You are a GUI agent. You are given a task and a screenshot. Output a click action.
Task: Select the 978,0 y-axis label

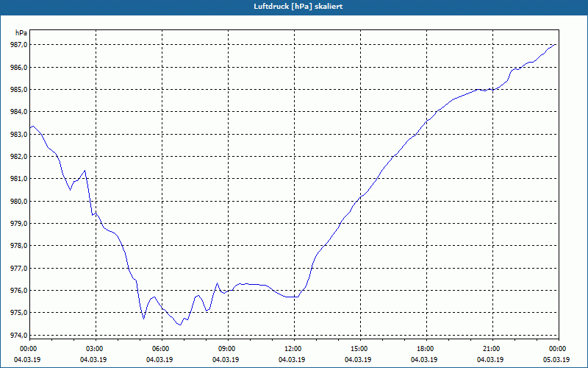tap(19, 246)
